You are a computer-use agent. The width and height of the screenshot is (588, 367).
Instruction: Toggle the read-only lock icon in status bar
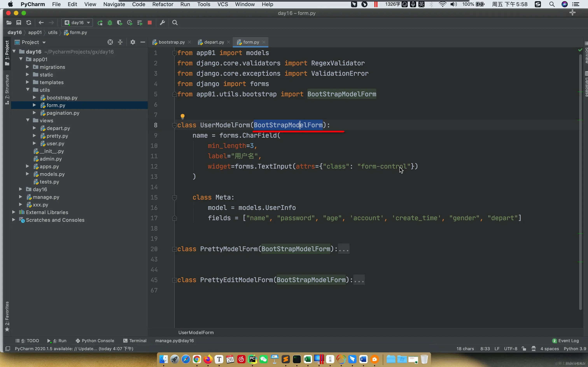coord(524,349)
